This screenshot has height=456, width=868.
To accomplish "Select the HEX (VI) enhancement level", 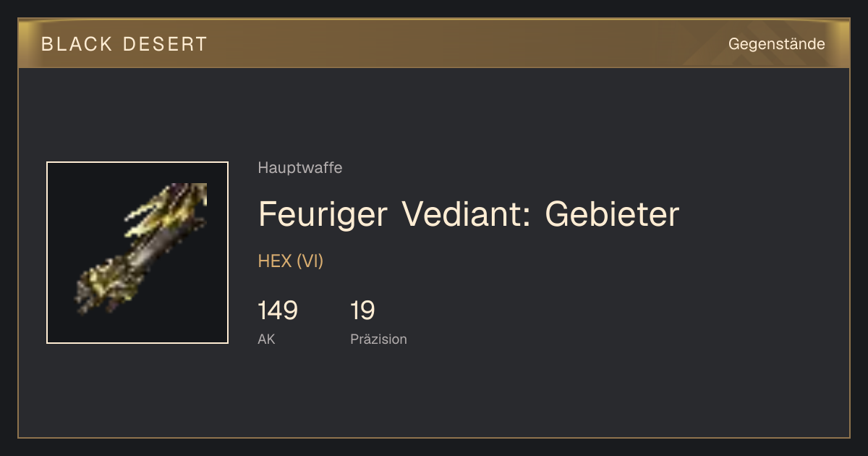I will pyautogui.click(x=291, y=261).
